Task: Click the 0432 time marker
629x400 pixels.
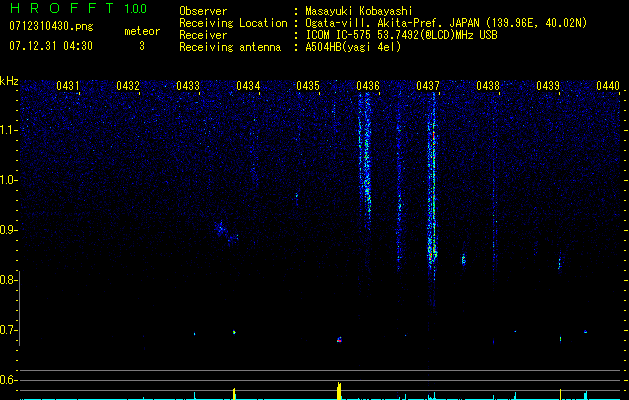Action: point(128,86)
